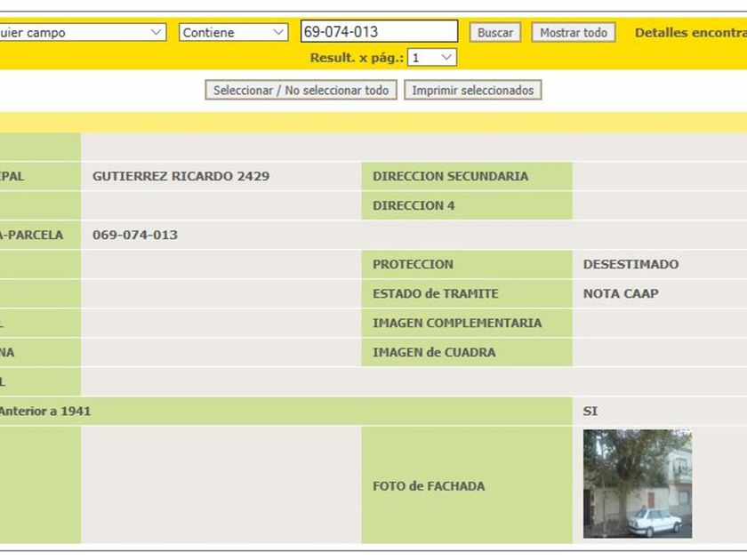Click the Buscar button
This screenshot has width=747, height=560.
pyautogui.click(x=495, y=32)
